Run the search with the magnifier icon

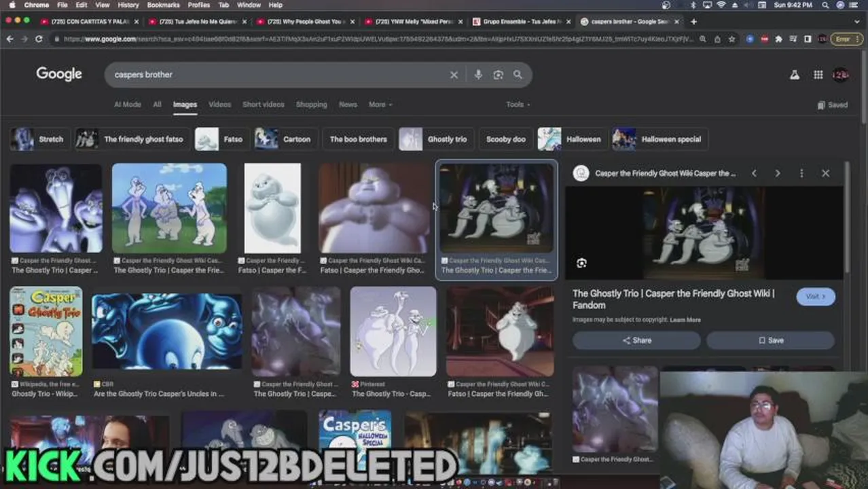click(518, 75)
